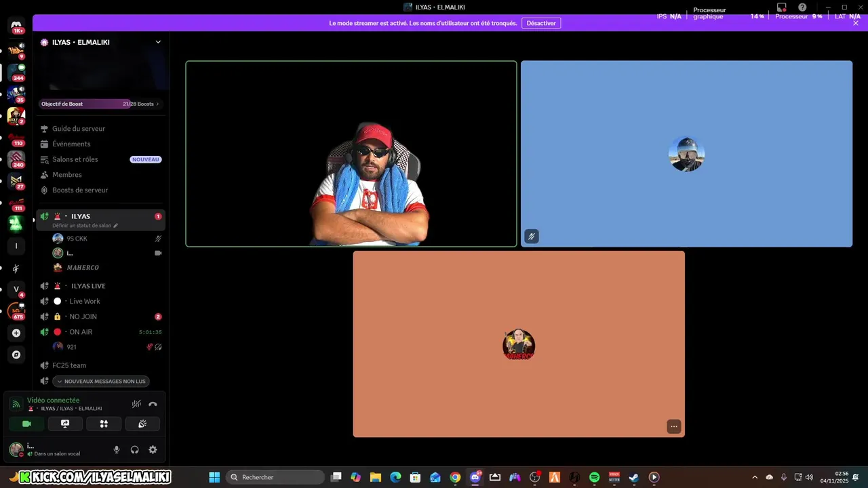Mute the microphone in user panel
The width and height of the screenshot is (868, 488).
(x=117, y=449)
